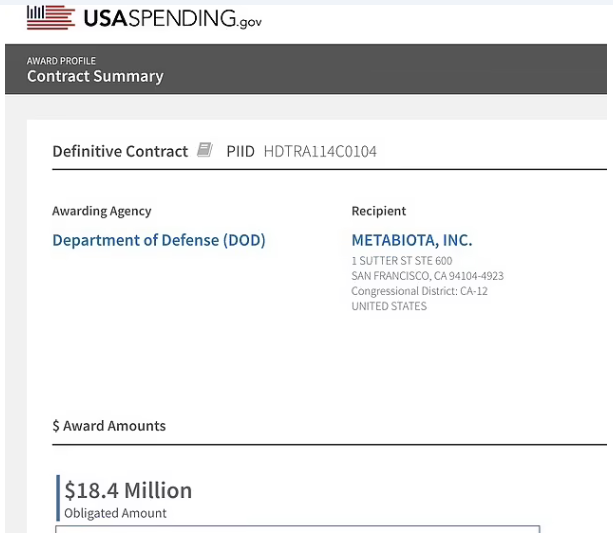This screenshot has height=534, width=613.
Task: Click the $ Award Amounts section heading
Action: pyautogui.click(x=109, y=426)
